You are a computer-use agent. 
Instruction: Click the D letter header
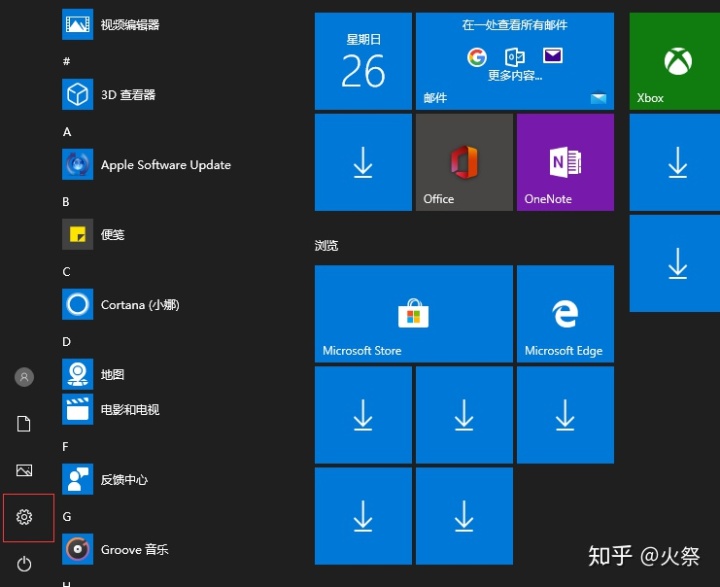[x=67, y=342]
